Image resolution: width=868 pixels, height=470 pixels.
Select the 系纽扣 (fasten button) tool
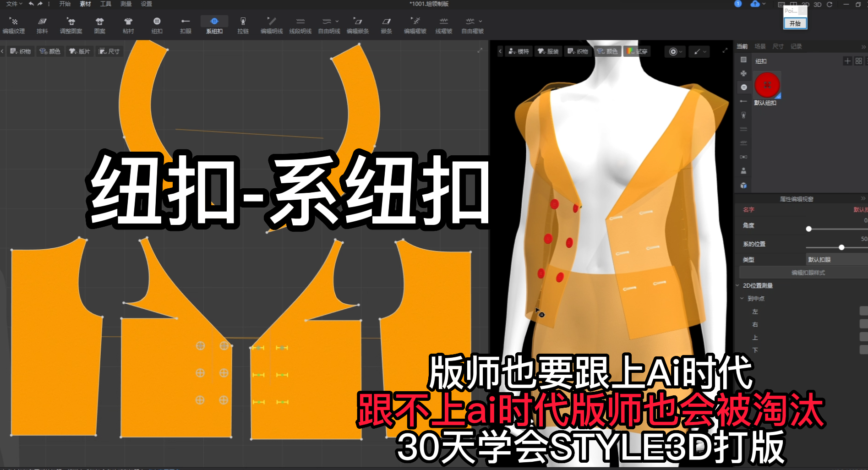coord(214,26)
